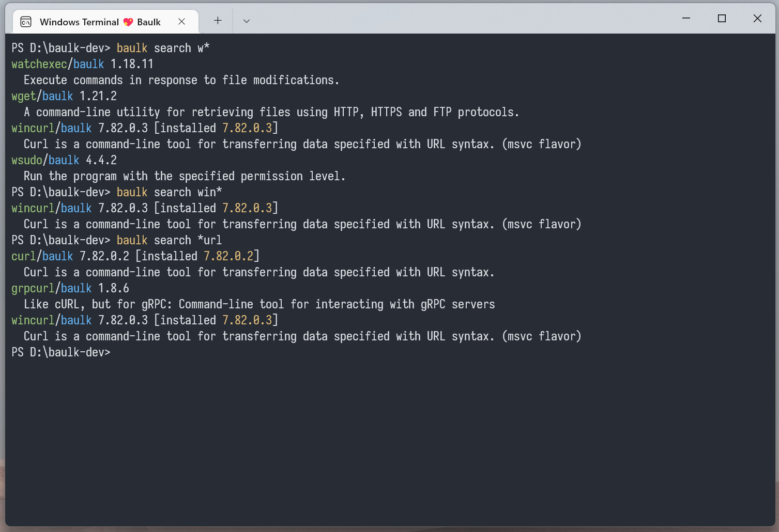Click 'Run the program with the specified permission level.'
779x532 pixels.
(185, 176)
